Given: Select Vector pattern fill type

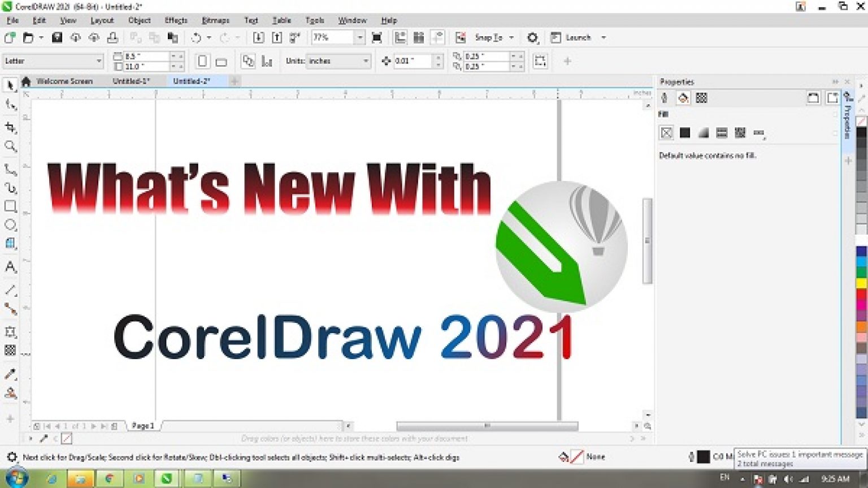Looking at the screenshot, I should coord(722,133).
